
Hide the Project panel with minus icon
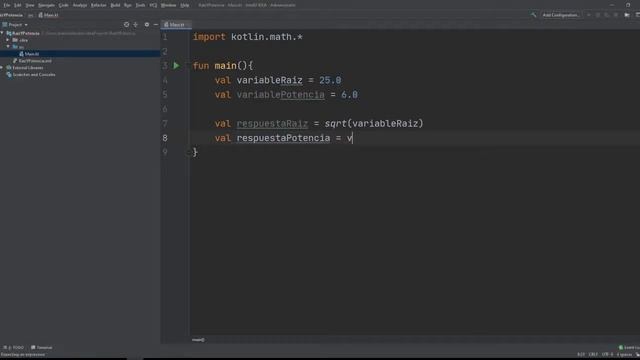pos(156,24)
